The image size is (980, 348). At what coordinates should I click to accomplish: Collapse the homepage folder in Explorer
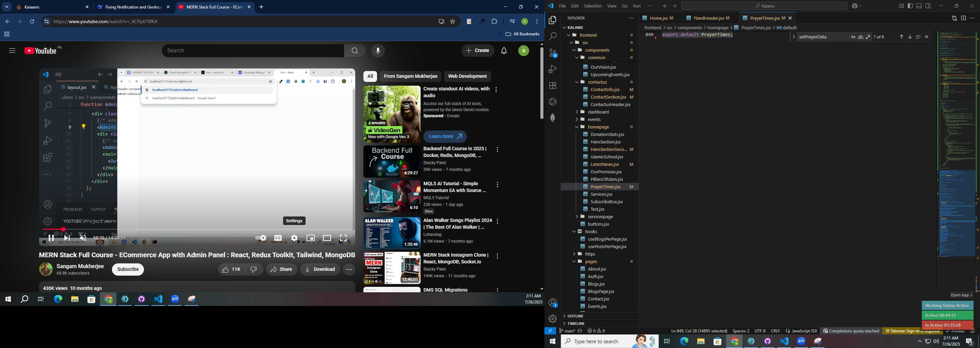click(599, 127)
